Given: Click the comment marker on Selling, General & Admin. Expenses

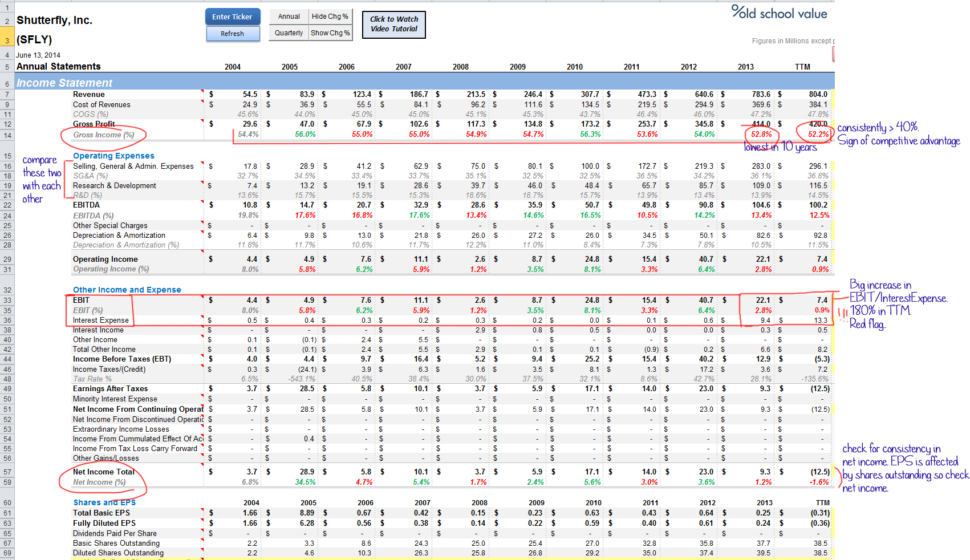Looking at the screenshot, I should tap(203, 163).
